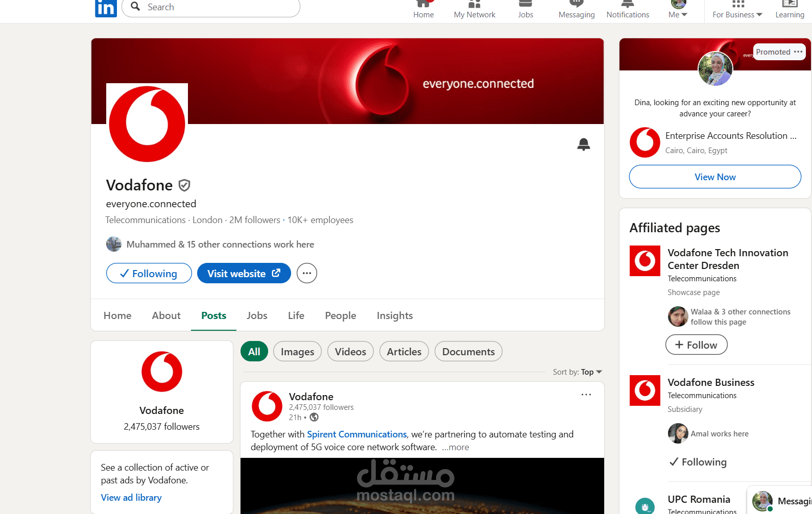
Task: Open the post's three-dot options menu
Action: point(586,395)
